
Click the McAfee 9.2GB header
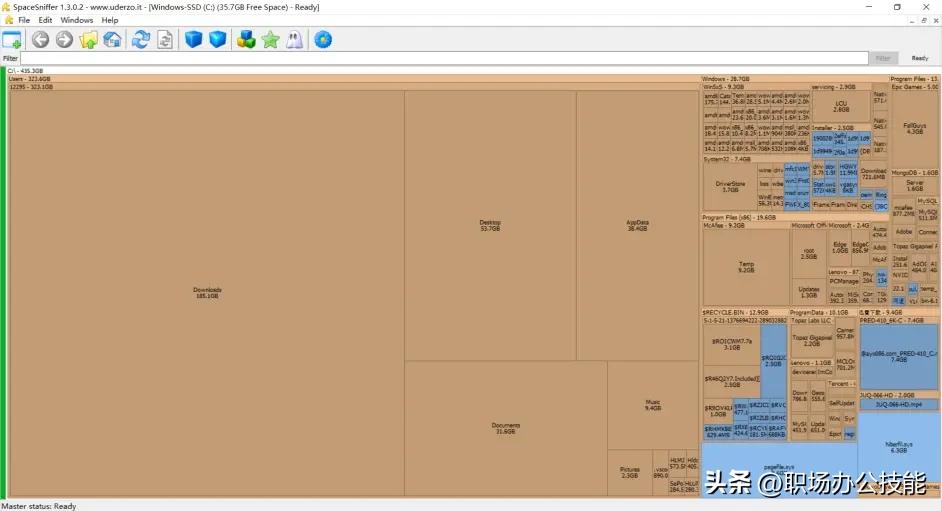point(746,226)
